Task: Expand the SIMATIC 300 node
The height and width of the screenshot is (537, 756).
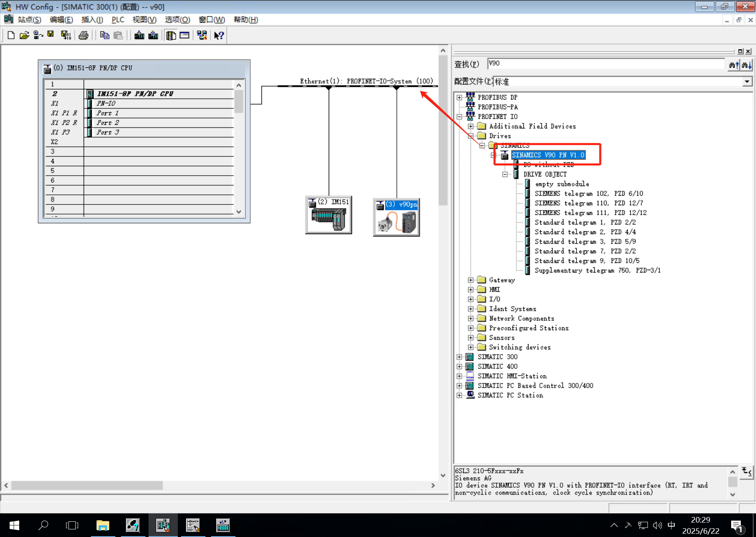Action: (x=459, y=357)
